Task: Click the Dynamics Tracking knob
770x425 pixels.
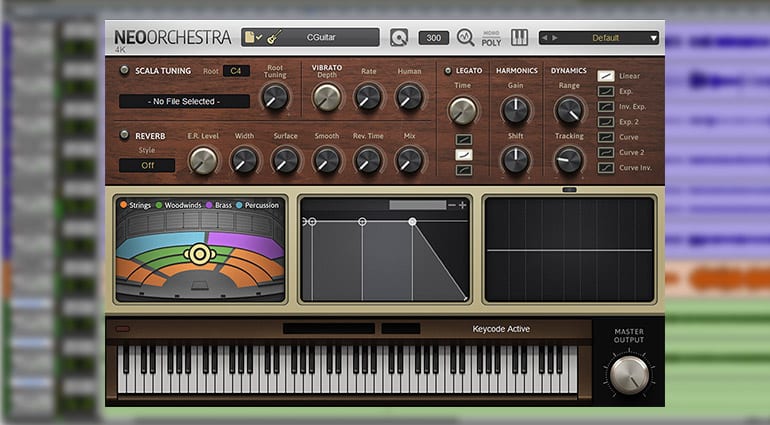Action: click(569, 161)
